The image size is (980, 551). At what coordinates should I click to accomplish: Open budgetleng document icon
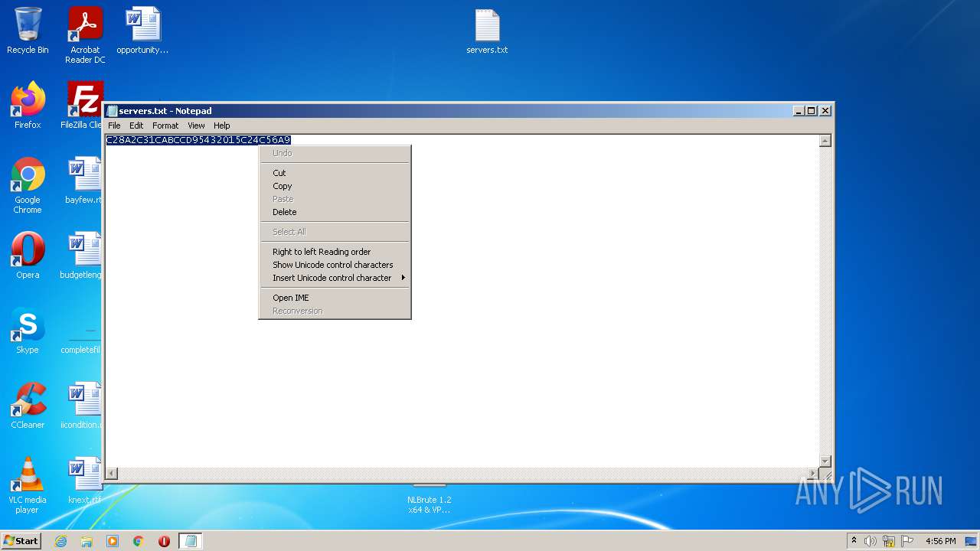(82, 256)
